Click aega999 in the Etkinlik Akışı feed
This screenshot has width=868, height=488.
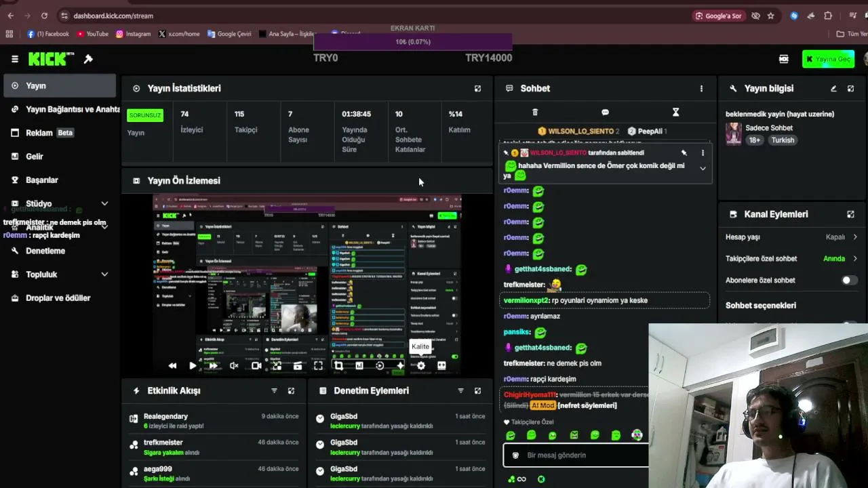tap(158, 469)
